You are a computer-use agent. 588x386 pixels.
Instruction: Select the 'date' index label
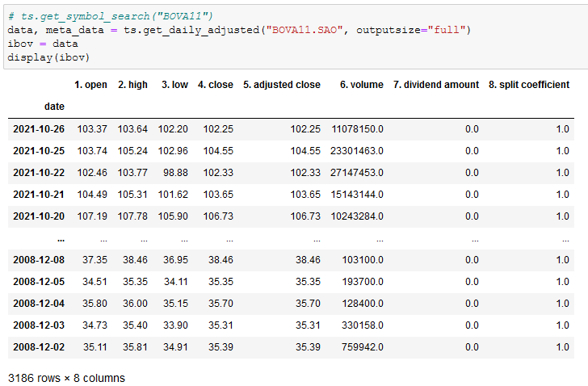pos(54,107)
